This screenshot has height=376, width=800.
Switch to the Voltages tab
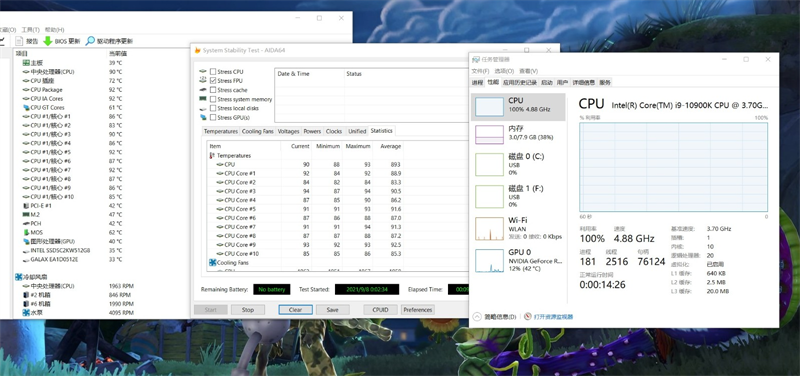click(x=288, y=131)
